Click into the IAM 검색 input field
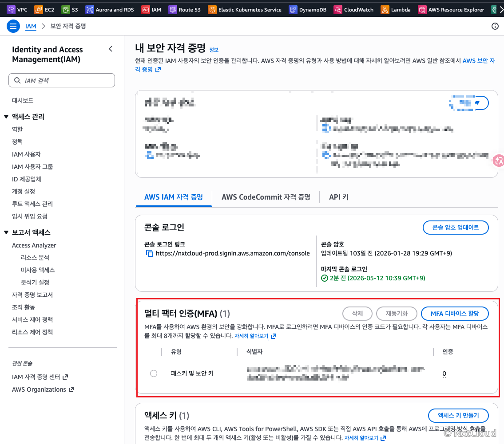 (62, 80)
